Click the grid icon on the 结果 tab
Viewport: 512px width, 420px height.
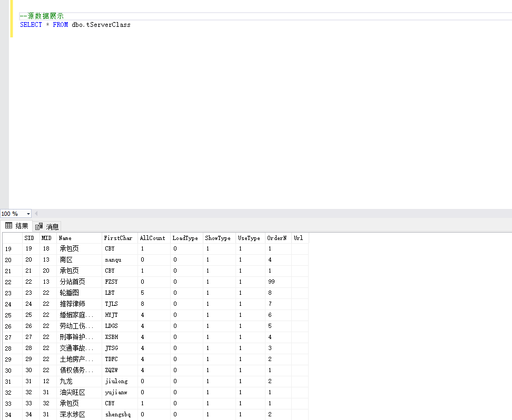(10, 226)
